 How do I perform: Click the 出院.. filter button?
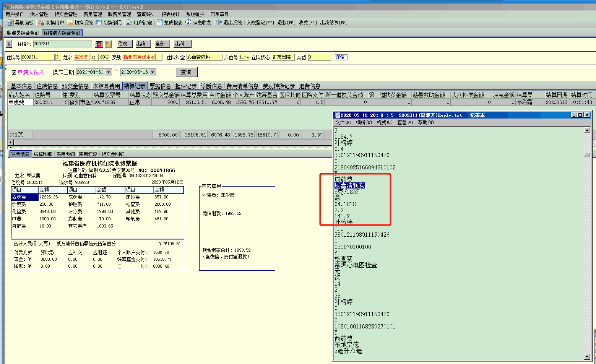[x=143, y=44]
